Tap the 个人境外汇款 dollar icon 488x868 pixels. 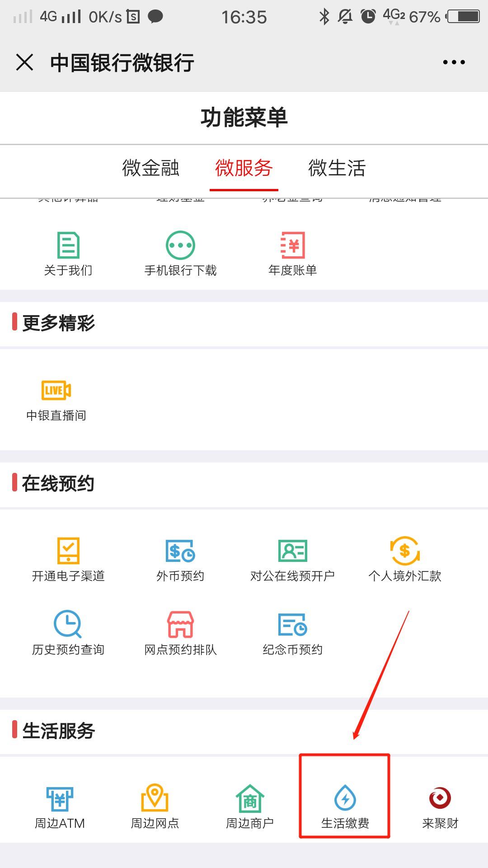405,550
